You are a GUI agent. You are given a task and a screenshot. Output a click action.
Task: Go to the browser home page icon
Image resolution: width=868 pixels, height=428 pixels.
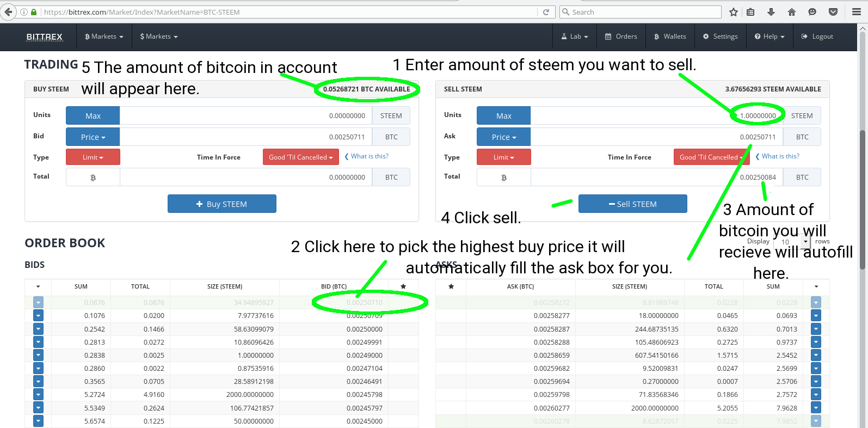click(x=792, y=12)
